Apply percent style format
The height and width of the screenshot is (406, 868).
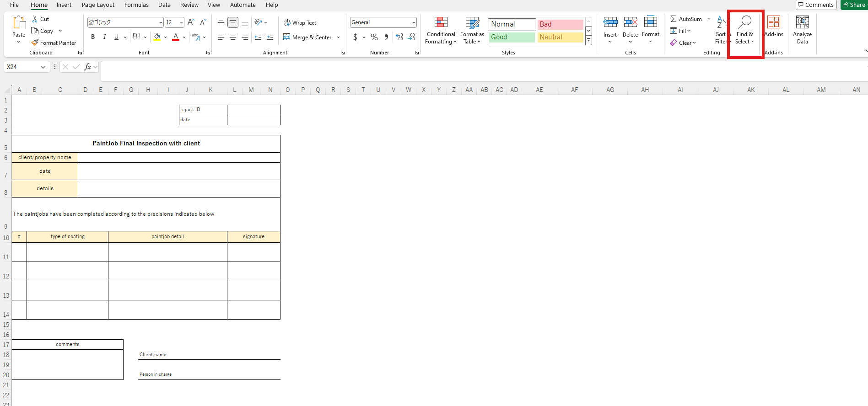[x=374, y=37]
